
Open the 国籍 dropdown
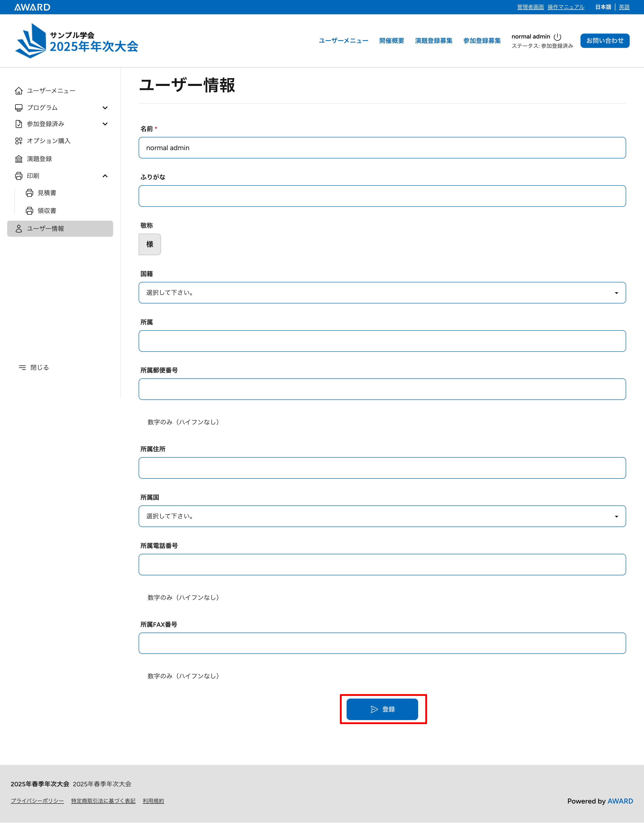click(382, 292)
